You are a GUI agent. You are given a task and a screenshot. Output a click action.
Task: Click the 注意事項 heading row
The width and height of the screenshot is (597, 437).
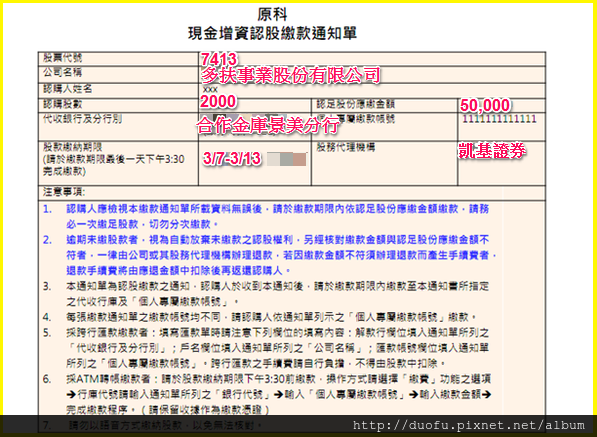[x=292, y=193]
